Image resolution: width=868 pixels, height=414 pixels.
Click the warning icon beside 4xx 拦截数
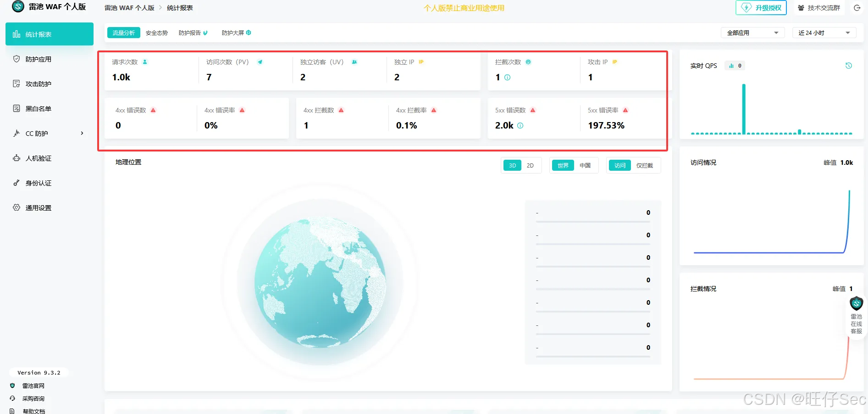click(341, 110)
